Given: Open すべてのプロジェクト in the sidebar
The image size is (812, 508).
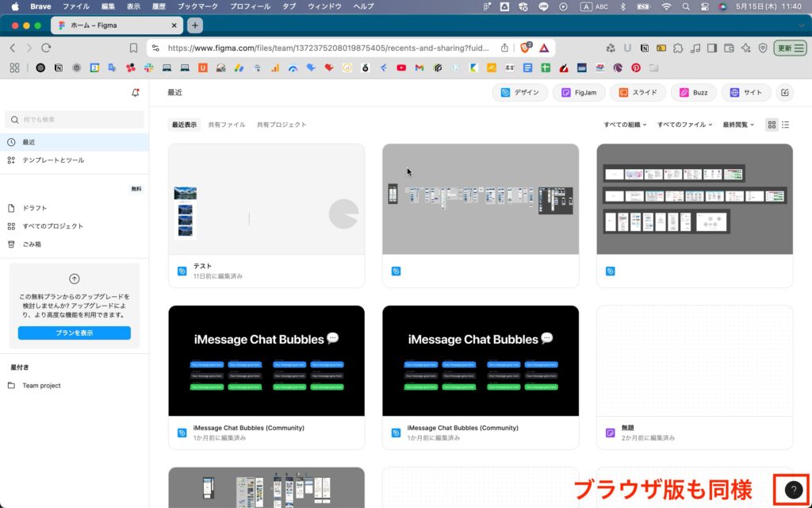Looking at the screenshot, I should pos(75,226).
